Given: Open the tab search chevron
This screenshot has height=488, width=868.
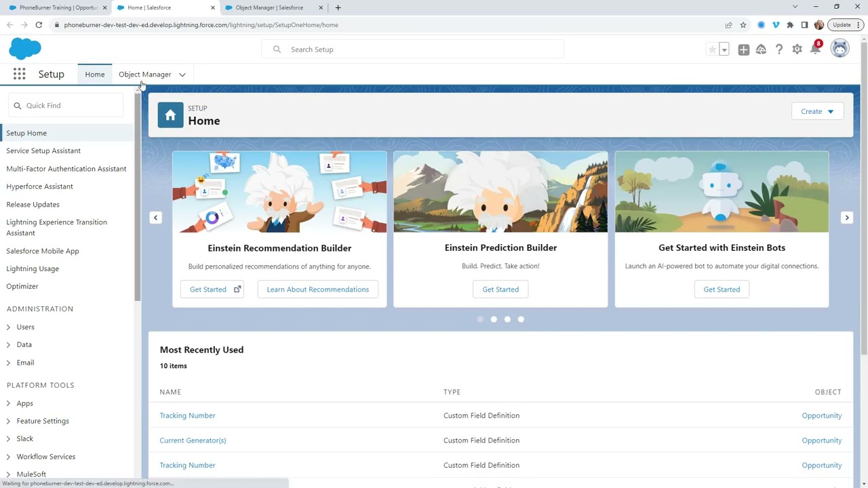Looking at the screenshot, I should (795, 7).
